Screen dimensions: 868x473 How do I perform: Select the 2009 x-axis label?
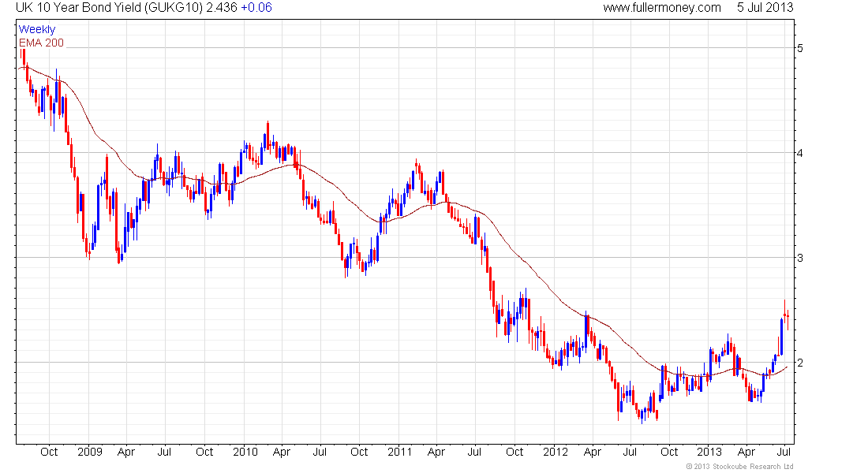coord(90,452)
